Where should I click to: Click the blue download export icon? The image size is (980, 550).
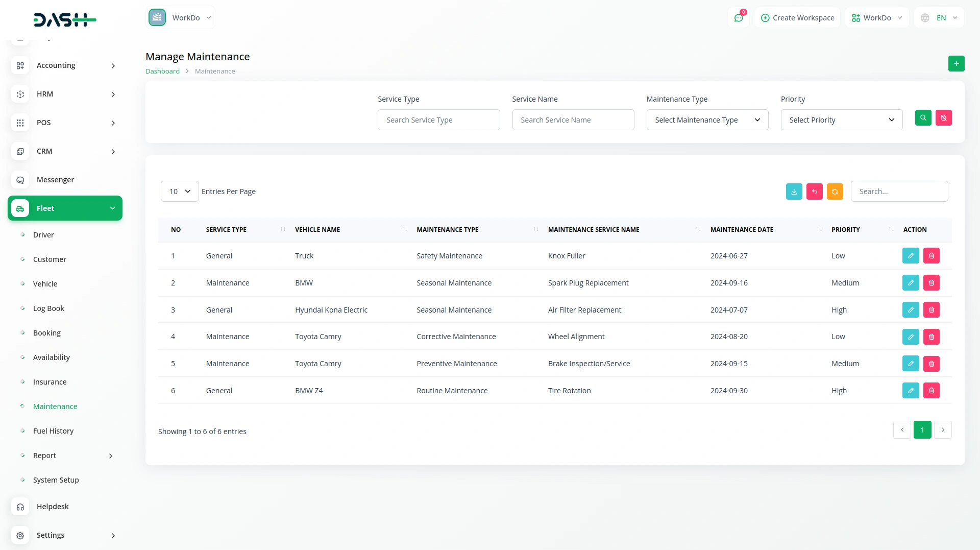click(794, 192)
